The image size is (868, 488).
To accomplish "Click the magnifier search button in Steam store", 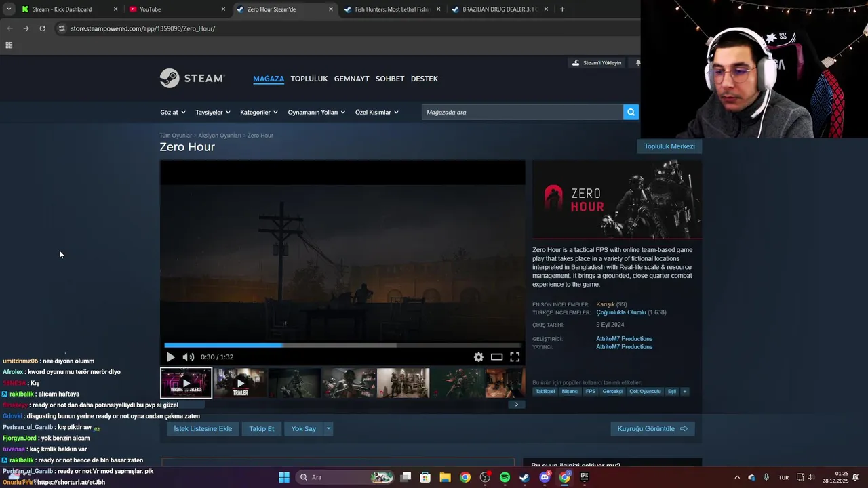I will tap(631, 113).
